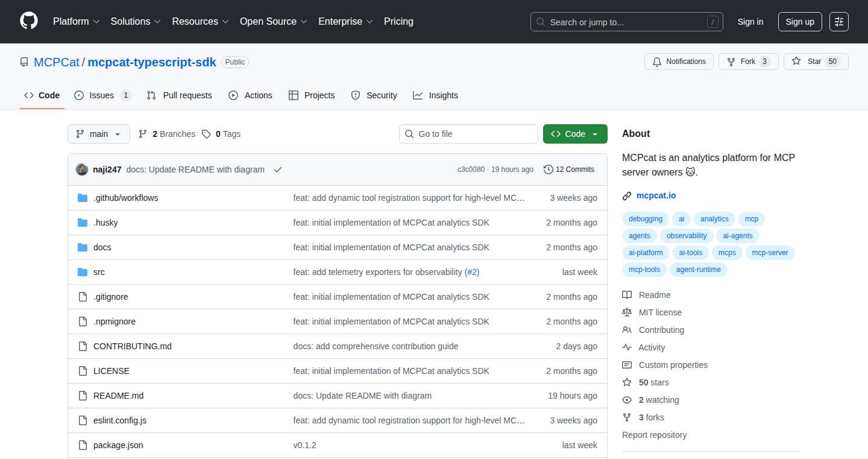
Task: Click the folder icon for .github/workflows
Action: click(83, 198)
